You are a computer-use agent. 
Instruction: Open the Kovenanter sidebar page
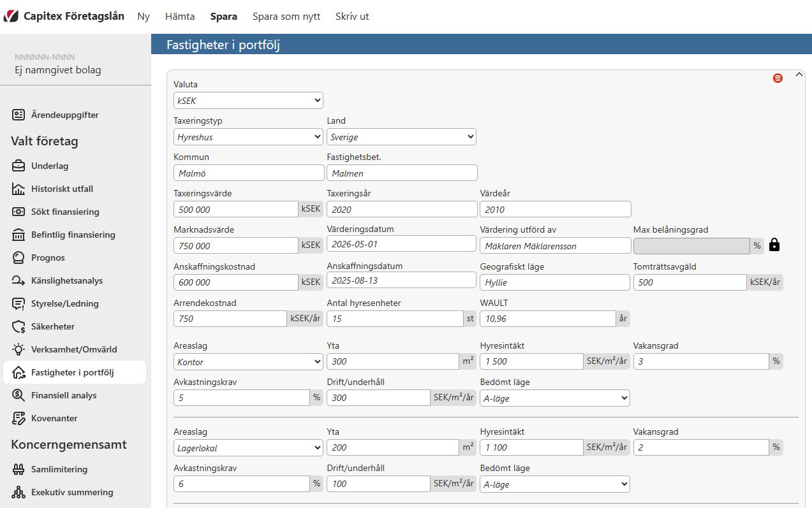[x=75, y=418]
